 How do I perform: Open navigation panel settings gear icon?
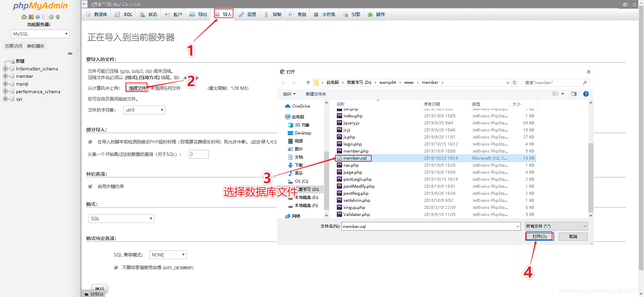coord(51,17)
